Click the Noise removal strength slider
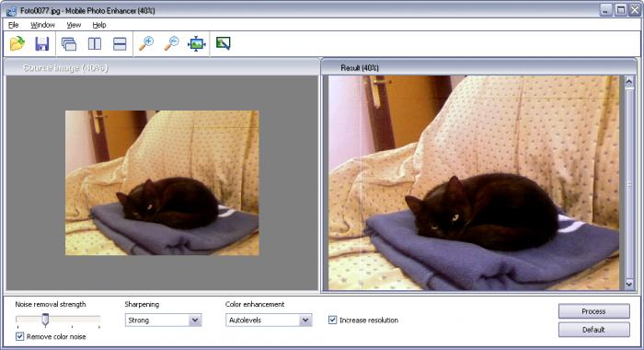This screenshot has width=644, height=350. [58, 320]
